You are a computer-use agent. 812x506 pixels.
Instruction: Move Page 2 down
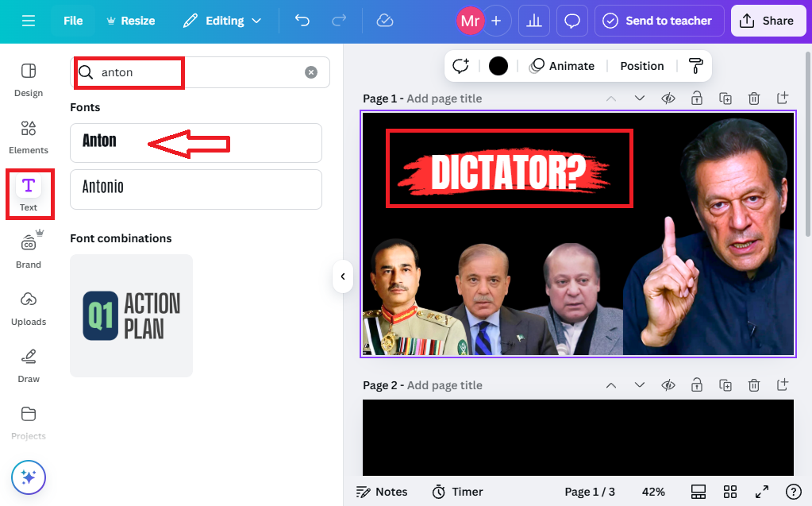point(640,384)
